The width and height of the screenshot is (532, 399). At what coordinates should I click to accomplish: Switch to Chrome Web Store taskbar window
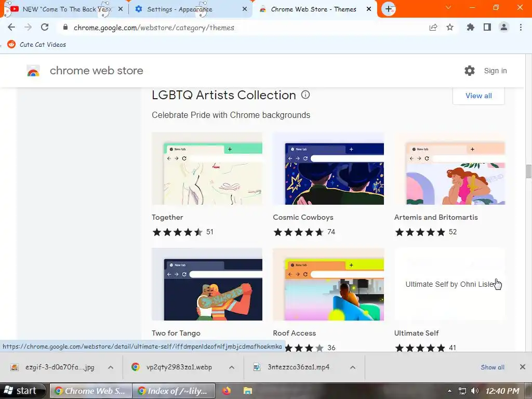(90, 391)
